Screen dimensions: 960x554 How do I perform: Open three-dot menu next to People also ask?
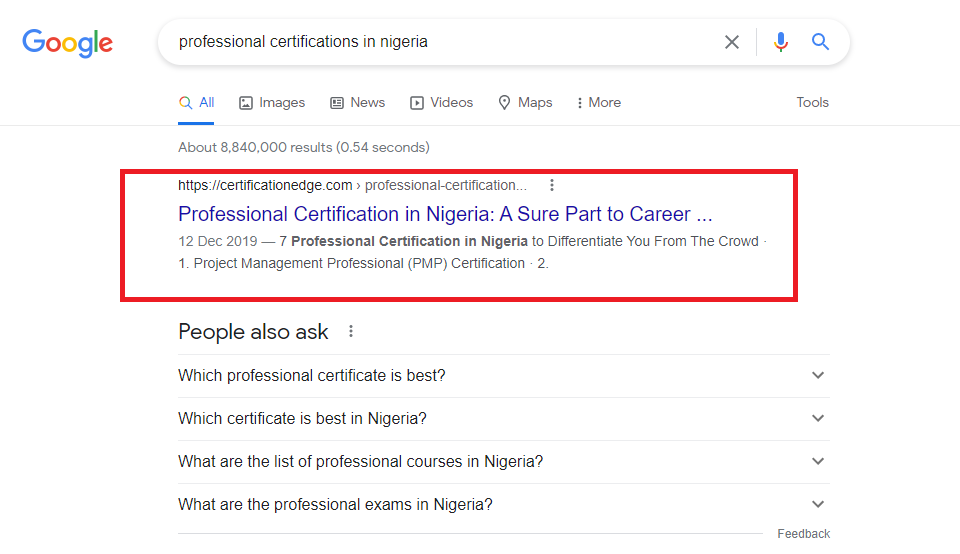pyautogui.click(x=351, y=331)
